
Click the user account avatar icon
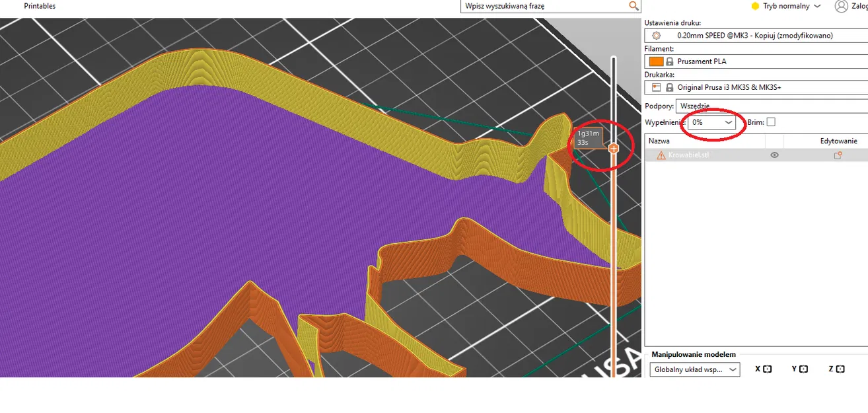pos(841,6)
